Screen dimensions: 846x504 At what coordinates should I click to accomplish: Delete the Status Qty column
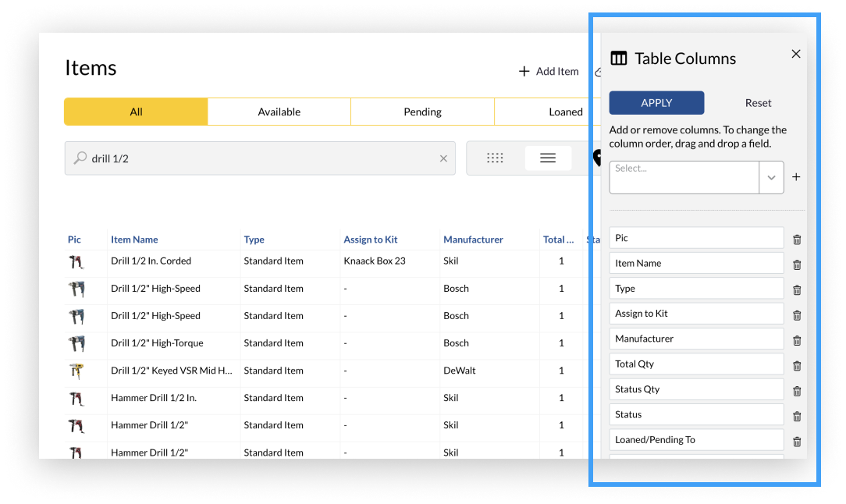tap(797, 390)
